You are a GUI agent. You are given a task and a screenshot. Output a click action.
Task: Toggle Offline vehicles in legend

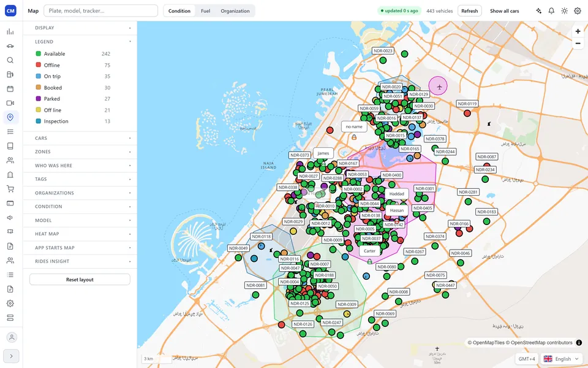click(73, 65)
